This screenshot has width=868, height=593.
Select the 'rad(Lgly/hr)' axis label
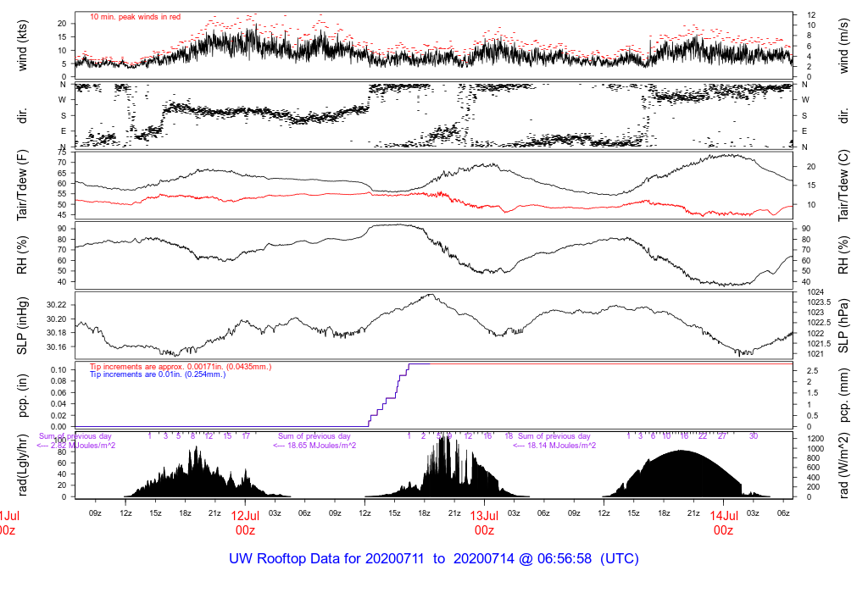pos(23,465)
